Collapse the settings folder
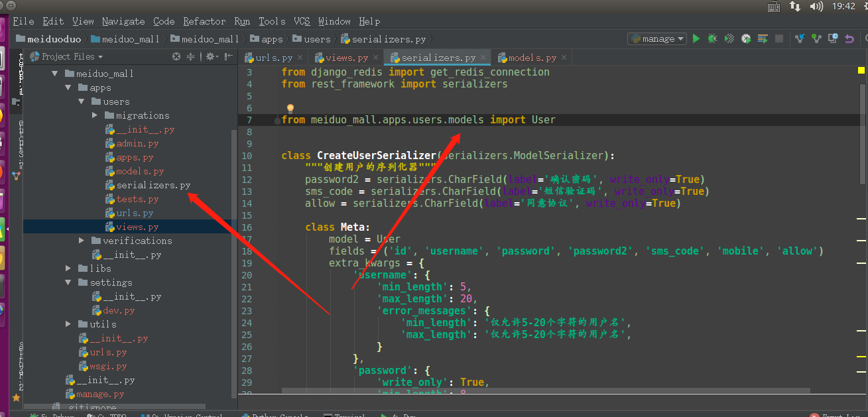The height and width of the screenshot is (417, 868). coord(68,282)
